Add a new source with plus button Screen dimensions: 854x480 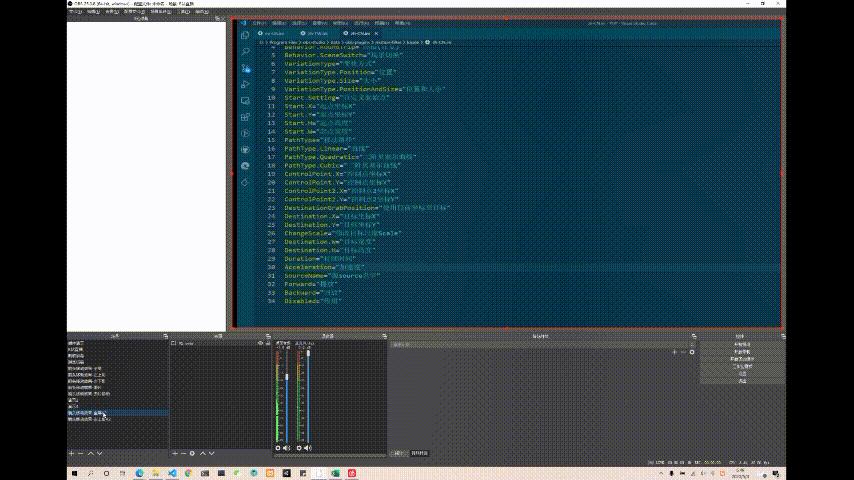pyautogui.click(x=174, y=453)
